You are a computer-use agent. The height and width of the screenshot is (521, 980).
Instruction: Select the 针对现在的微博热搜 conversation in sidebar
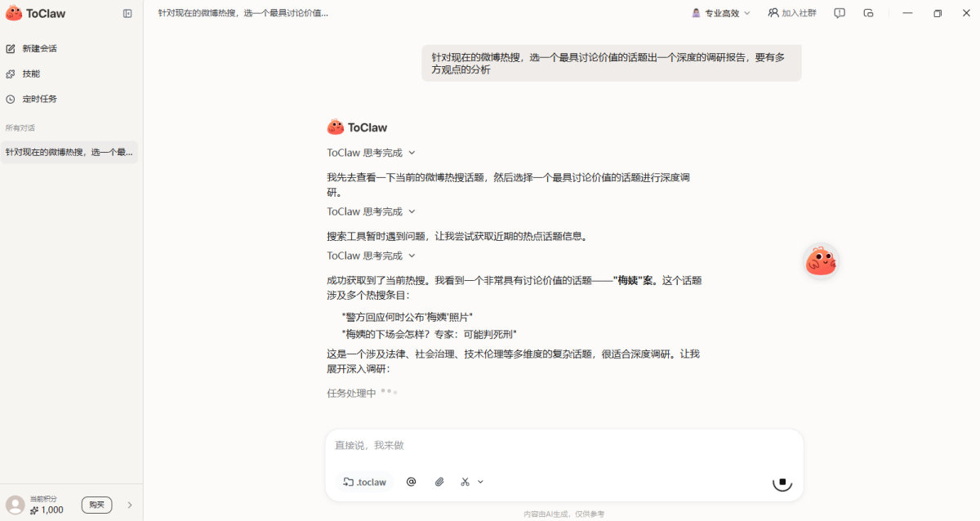pyautogui.click(x=69, y=152)
